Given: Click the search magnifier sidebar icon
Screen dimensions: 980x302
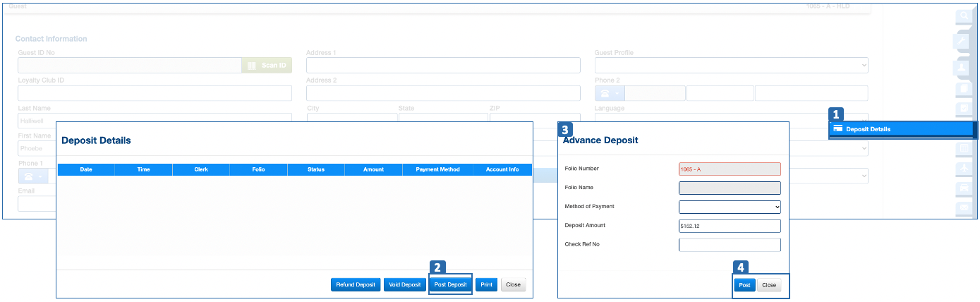Looking at the screenshot, I should point(964,16).
